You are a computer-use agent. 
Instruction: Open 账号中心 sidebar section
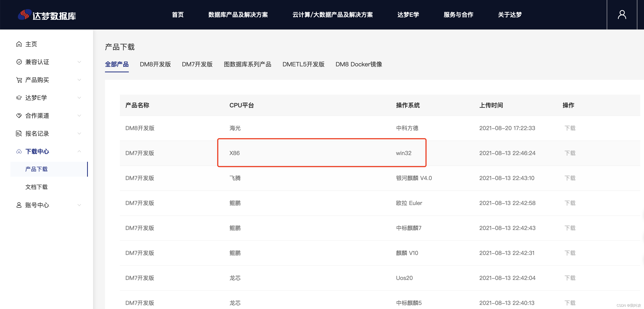coord(37,205)
